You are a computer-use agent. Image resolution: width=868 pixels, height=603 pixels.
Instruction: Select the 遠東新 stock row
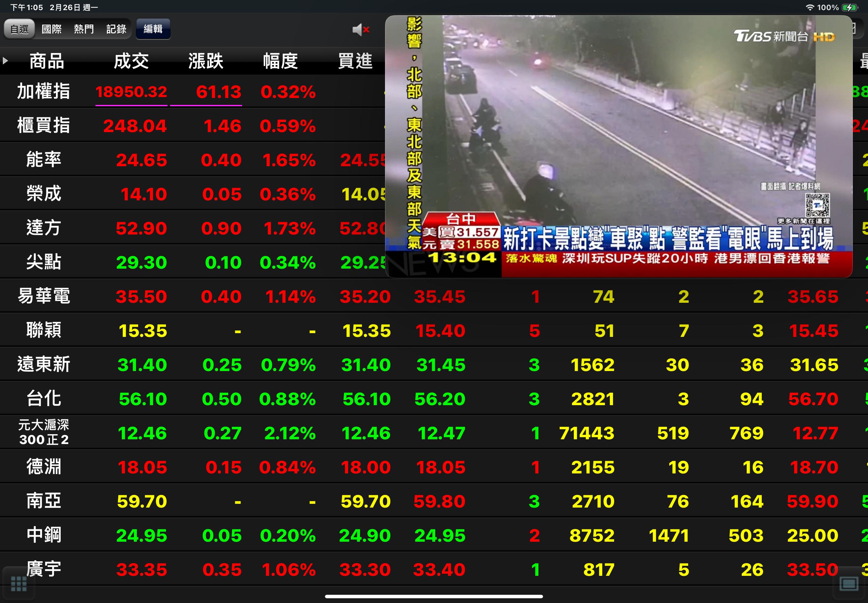[434, 364]
